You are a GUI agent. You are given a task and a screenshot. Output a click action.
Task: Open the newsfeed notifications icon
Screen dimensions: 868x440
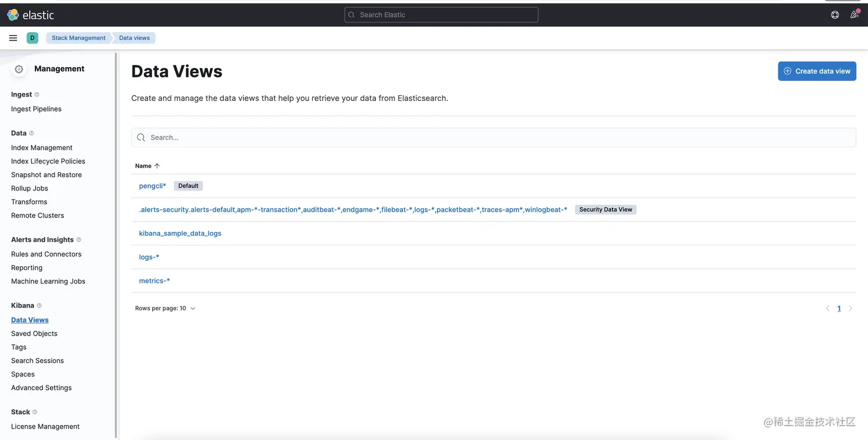(x=854, y=15)
